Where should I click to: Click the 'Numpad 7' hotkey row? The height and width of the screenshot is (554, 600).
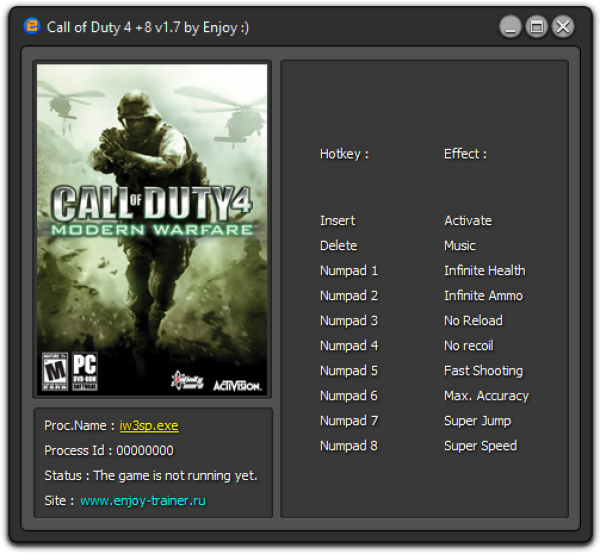pos(349,420)
